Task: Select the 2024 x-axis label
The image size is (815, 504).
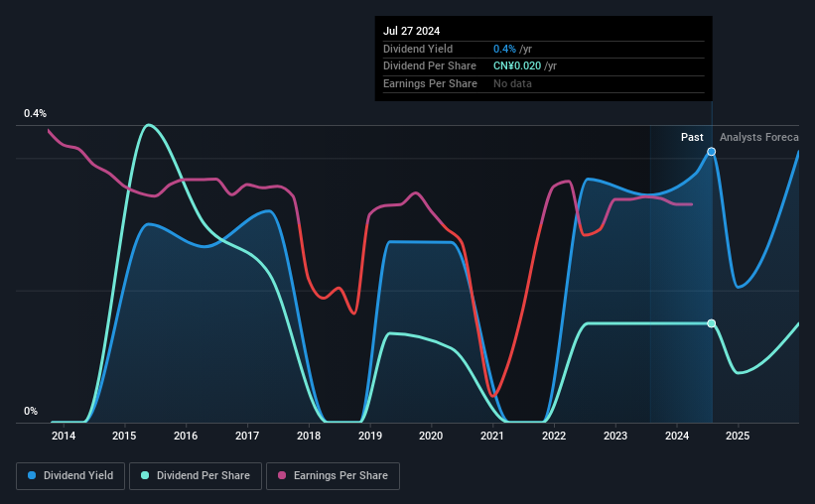Action: [677, 436]
